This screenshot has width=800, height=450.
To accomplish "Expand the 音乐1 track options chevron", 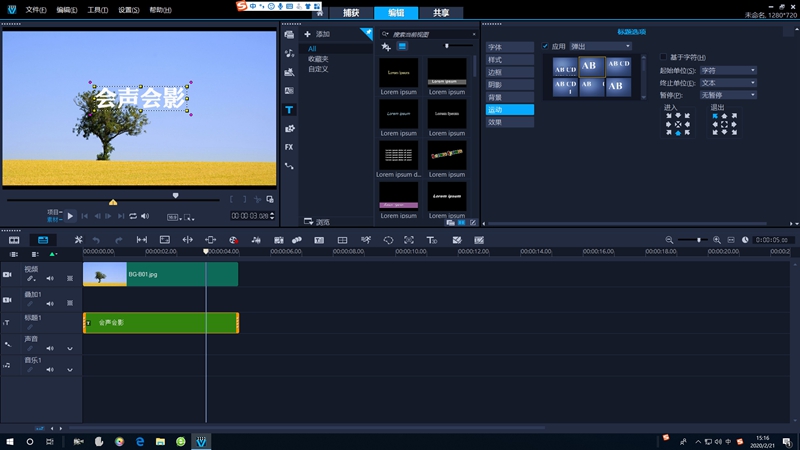I will coord(70,370).
